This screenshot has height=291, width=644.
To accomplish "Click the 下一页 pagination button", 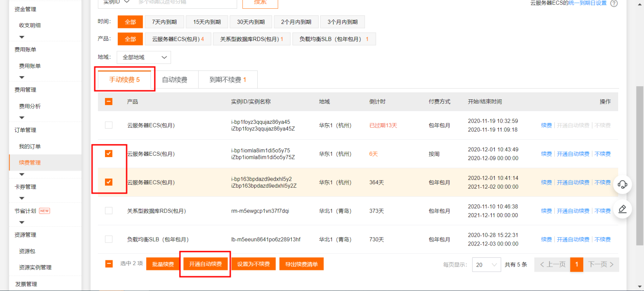I will coord(601,264).
